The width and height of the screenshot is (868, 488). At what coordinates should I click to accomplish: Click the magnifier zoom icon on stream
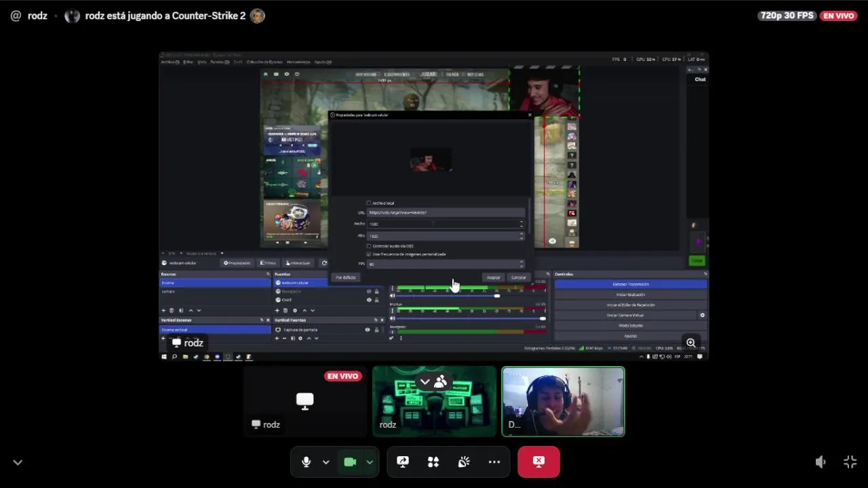tap(691, 343)
